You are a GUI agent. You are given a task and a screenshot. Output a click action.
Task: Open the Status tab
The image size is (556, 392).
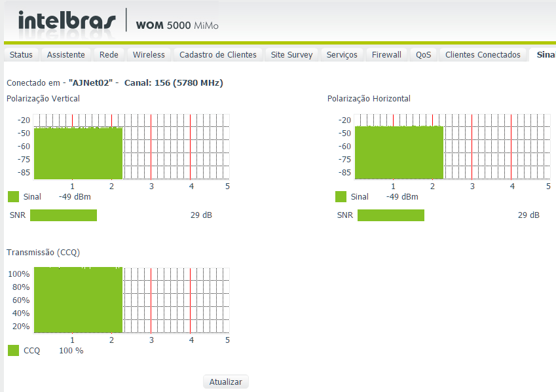tap(21, 55)
